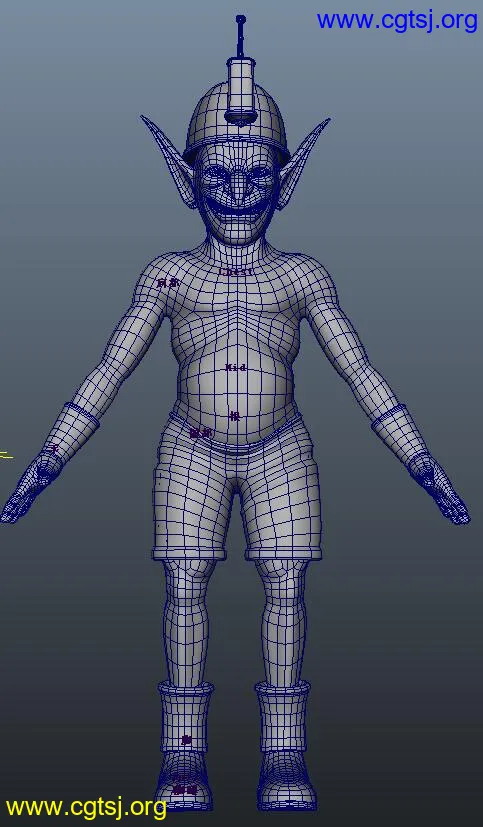Select the foot joint label on boot toe

tap(185, 790)
